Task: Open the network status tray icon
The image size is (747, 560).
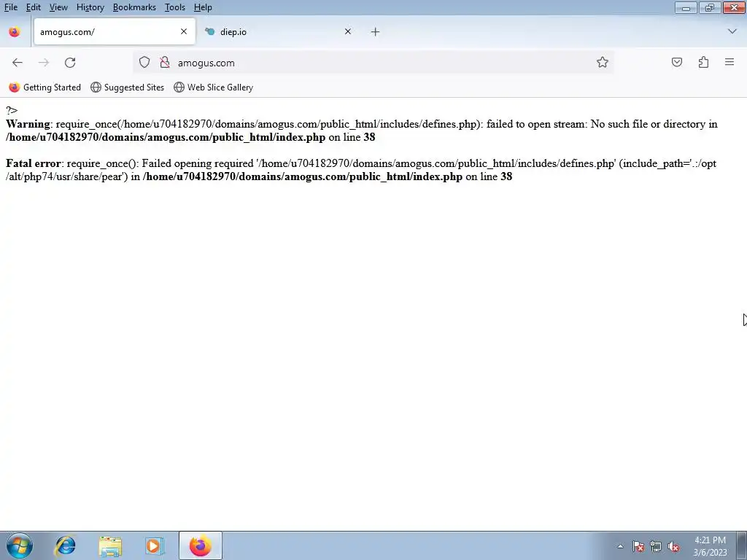Action: (x=656, y=546)
